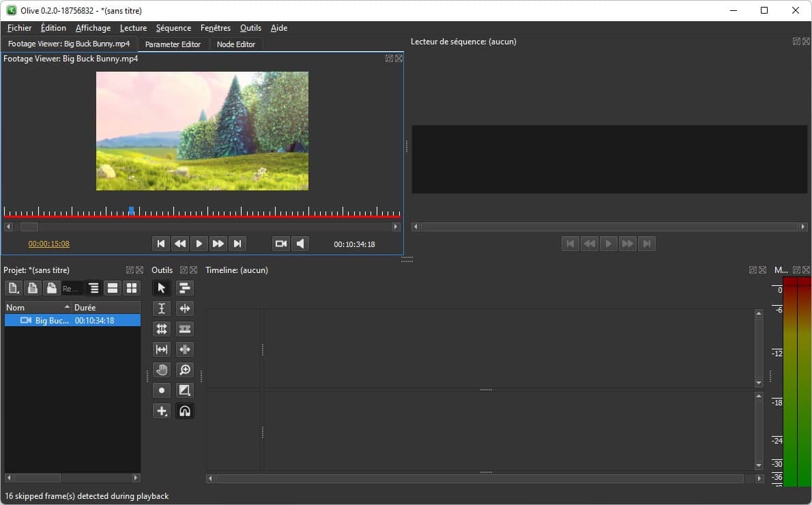
Task: Open the Édition menu
Action: pos(53,28)
